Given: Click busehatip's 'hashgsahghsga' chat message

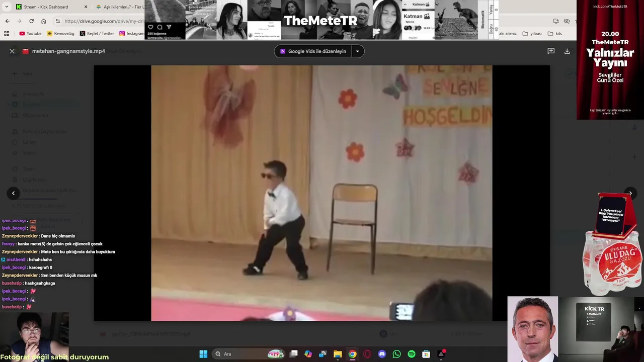Looking at the screenshot, I should click(29, 284).
